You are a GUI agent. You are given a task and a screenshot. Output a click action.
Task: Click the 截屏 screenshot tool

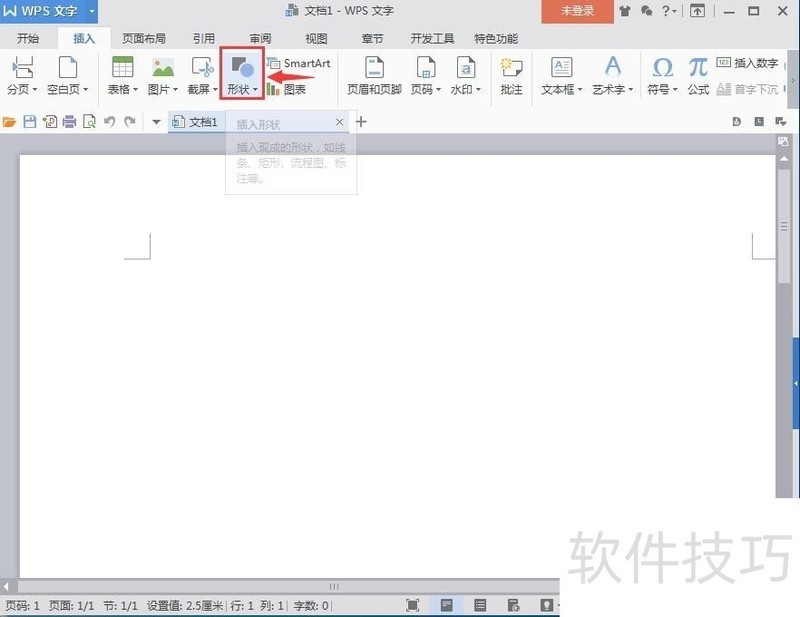click(203, 67)
